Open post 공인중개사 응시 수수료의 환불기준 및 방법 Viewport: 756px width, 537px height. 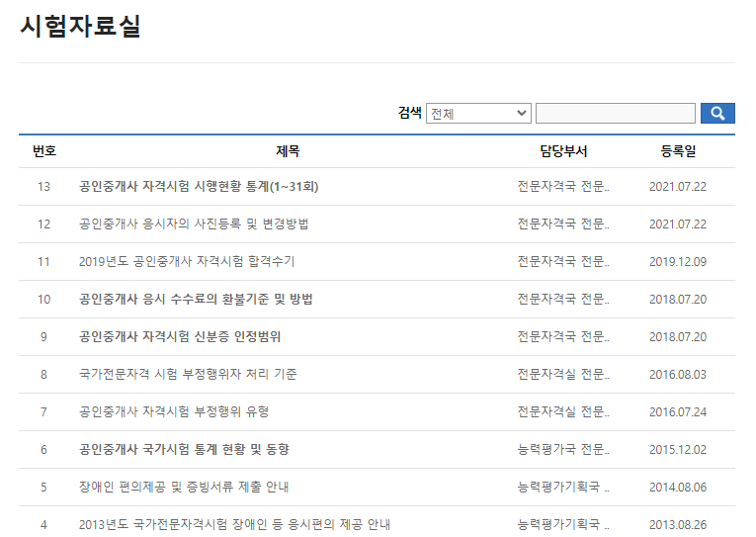pyautogui.click(x=196, y=300)
